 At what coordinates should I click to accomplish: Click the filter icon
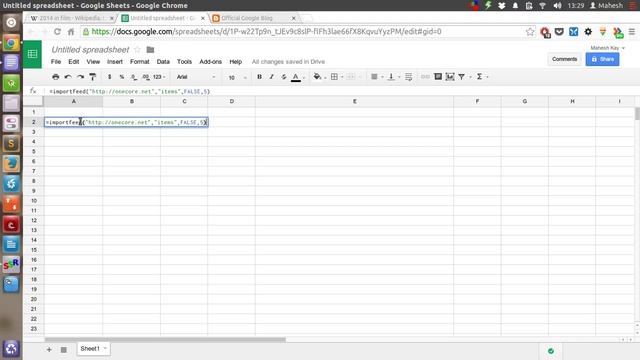click(x=462, y=77)
